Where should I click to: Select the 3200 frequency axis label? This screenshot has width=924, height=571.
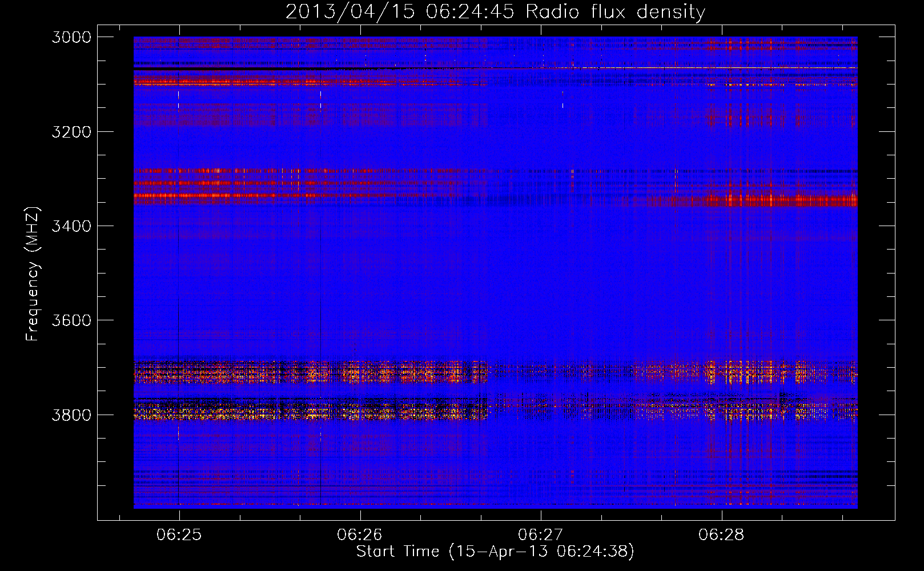coord(71,132)
